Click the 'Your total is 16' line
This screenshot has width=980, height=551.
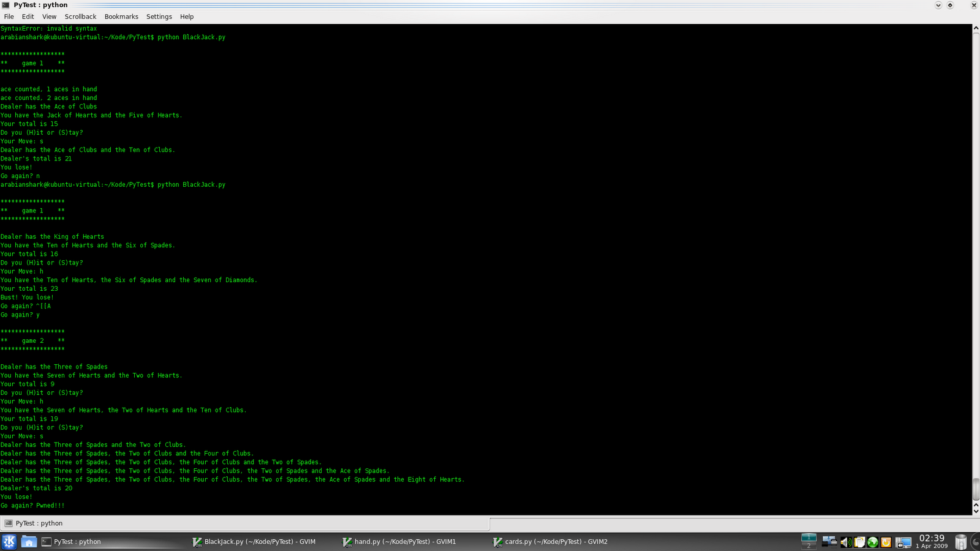pyautogui.click(x=29, y=253)
